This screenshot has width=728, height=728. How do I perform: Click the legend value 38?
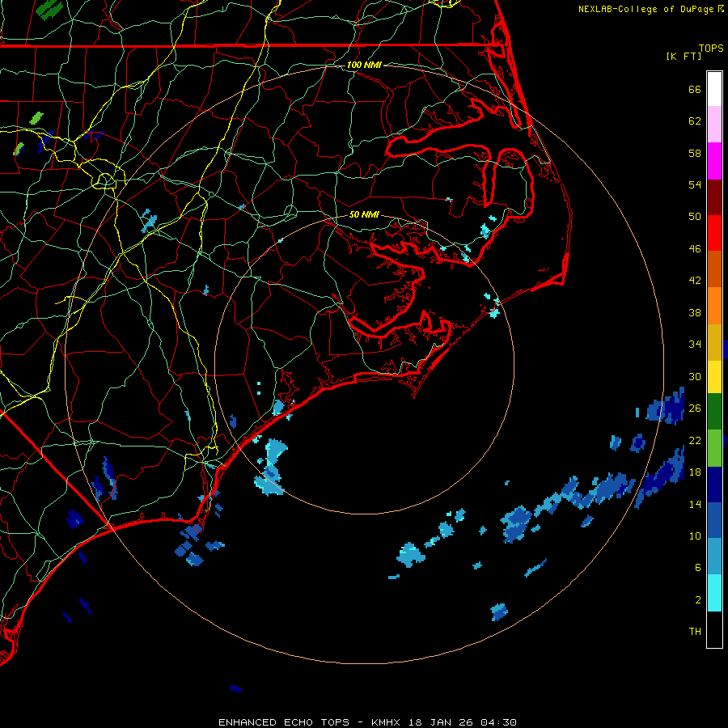(x=695, y=312)
